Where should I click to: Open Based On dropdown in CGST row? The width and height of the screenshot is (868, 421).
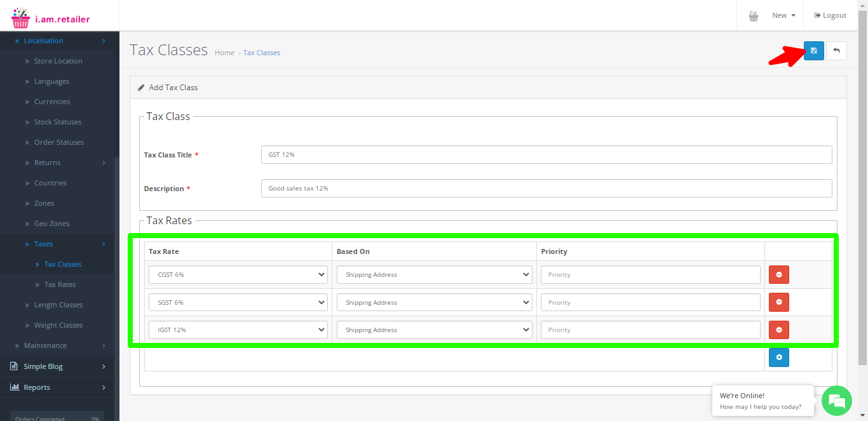coord(434,274)
